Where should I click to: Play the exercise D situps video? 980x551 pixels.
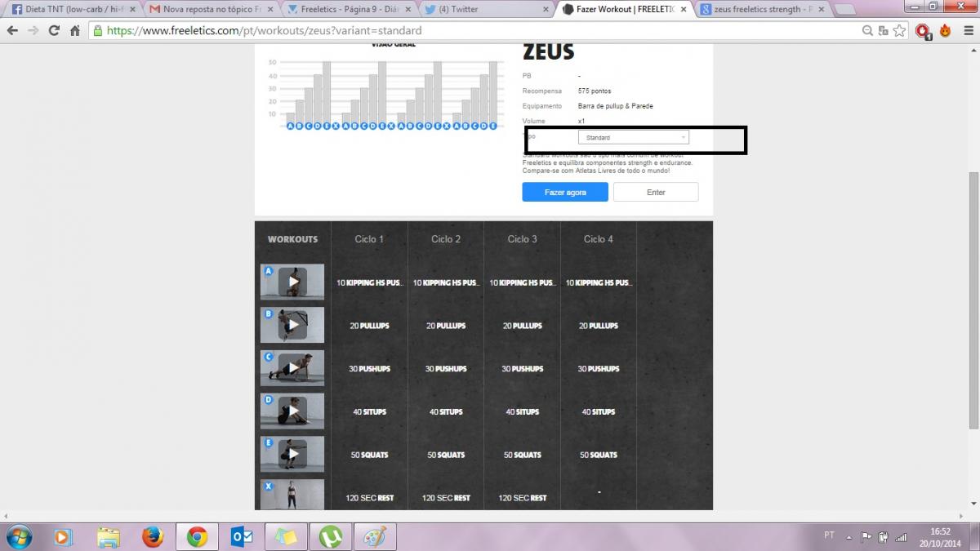pos(292,411)
